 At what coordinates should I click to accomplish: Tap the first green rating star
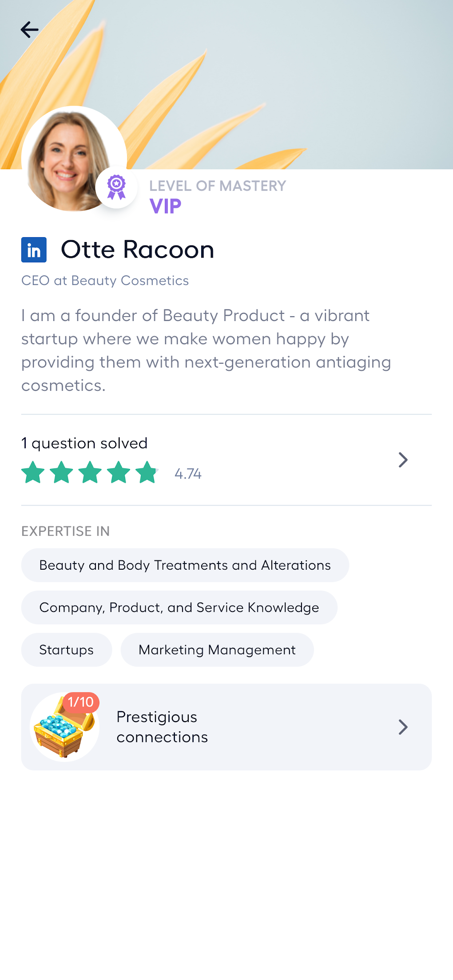33,472
